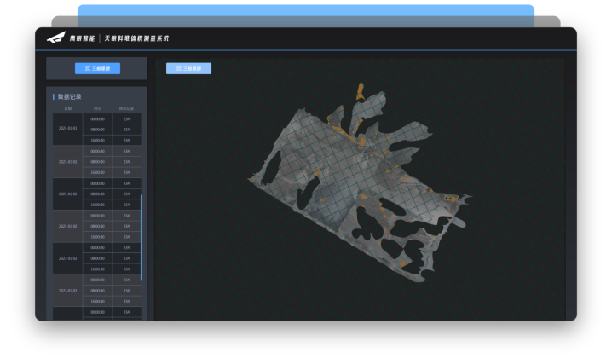Select the first 2023-01-02 date cell
The height and width of the screenshot is (364, 612).
(68, 161)
